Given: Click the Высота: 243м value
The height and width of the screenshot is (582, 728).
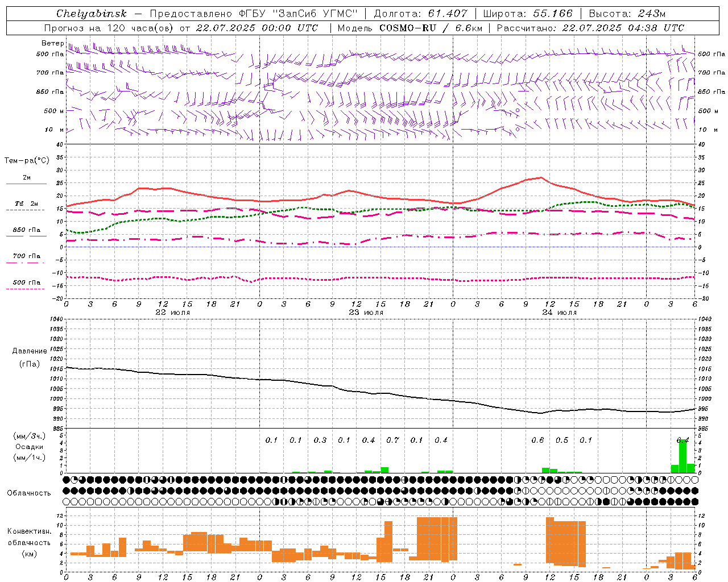Looking at the screenshot, I should tap(627, 14).
